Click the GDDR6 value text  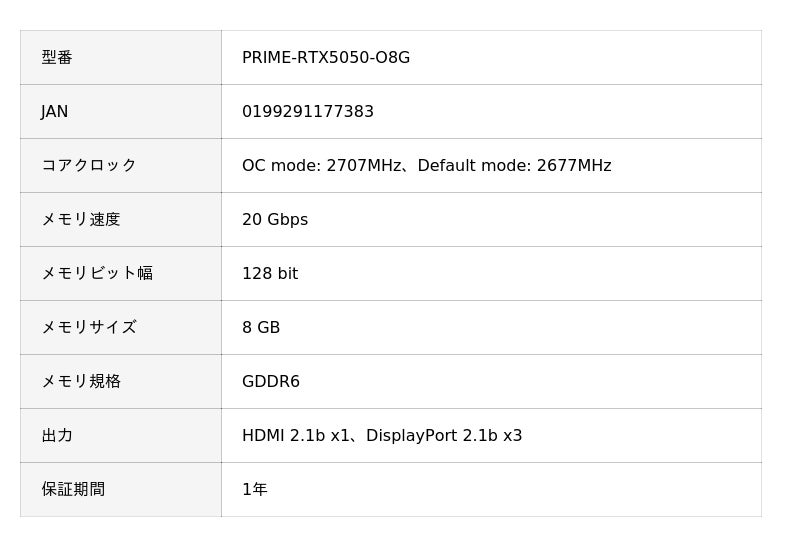tap(271, 382)
